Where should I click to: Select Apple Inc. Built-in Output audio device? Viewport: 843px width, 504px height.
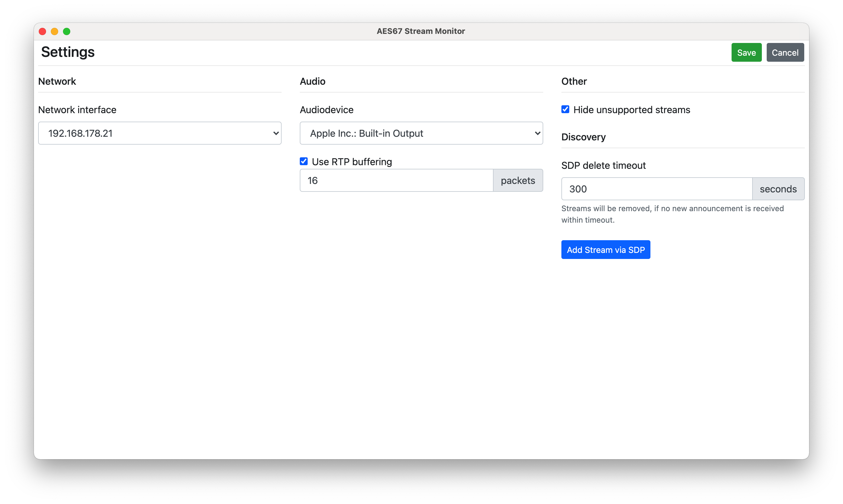tap(421, 133)
